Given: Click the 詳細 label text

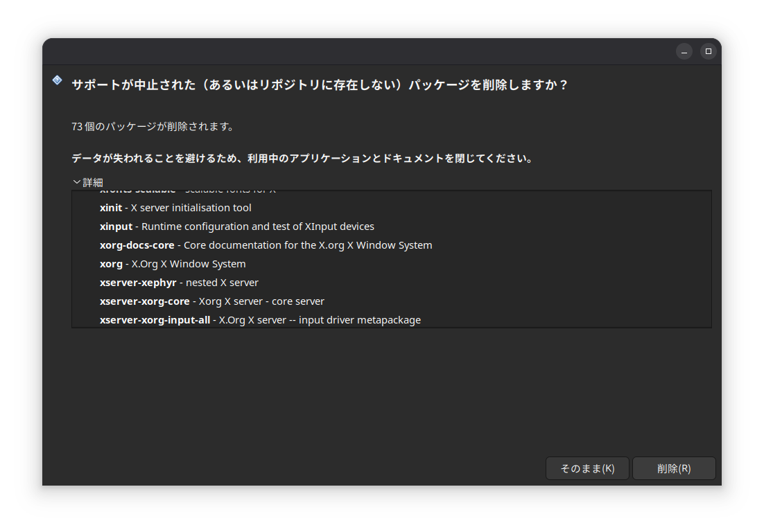Looking at the screenshot, I should click(93, 183).
